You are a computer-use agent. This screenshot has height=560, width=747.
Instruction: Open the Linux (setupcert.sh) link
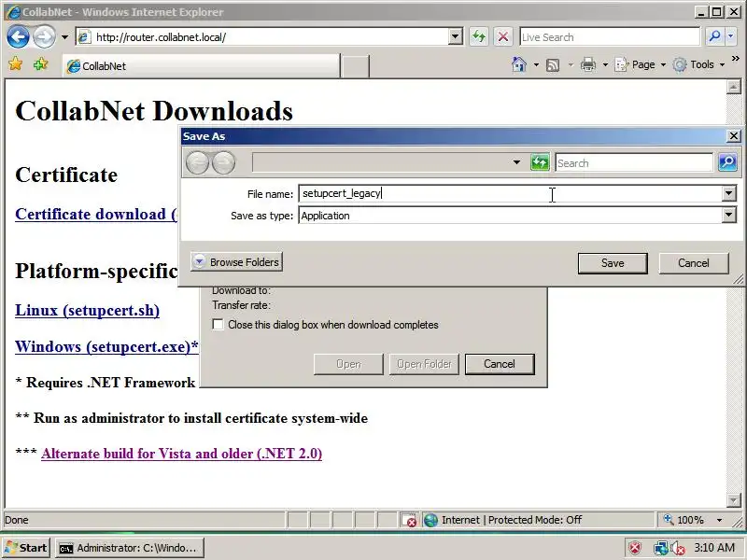coord(87,311)
